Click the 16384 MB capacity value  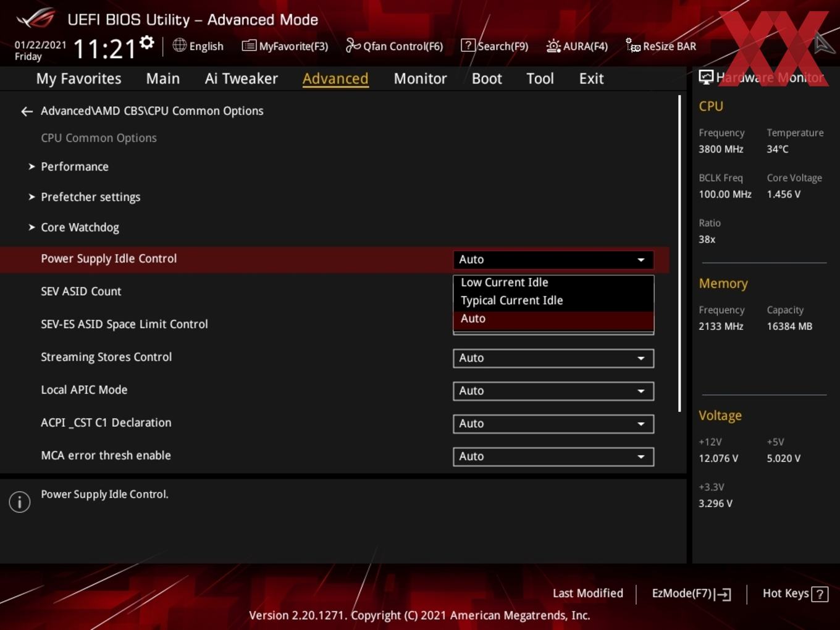(789, 326)
